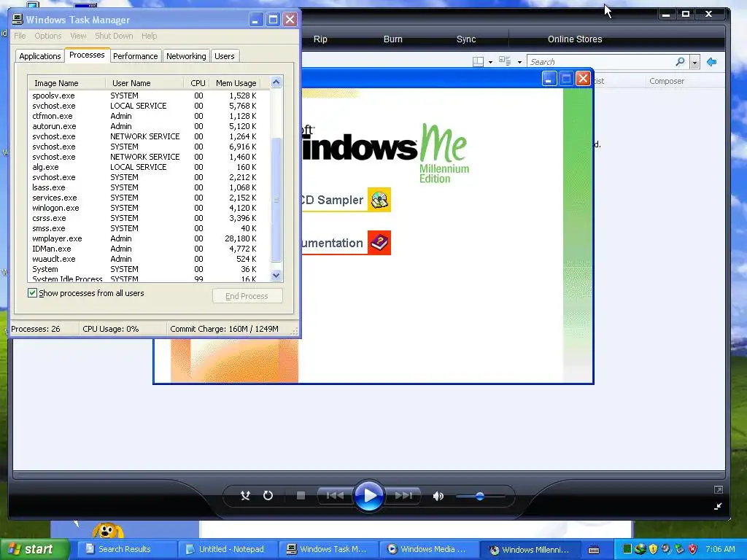Sort processes by User Name column

coord(144,83)
